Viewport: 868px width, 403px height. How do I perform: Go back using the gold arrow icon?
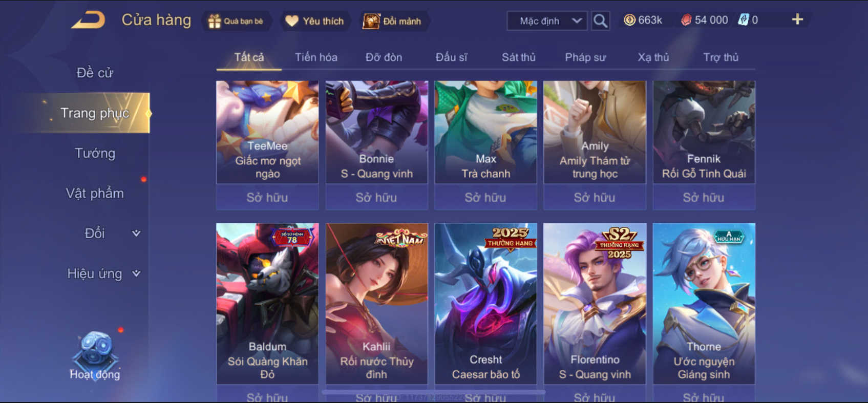[88, 20]
